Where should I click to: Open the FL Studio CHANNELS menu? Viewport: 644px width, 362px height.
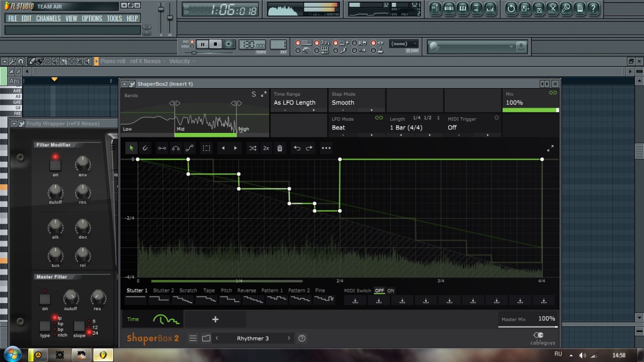point(48,19)
